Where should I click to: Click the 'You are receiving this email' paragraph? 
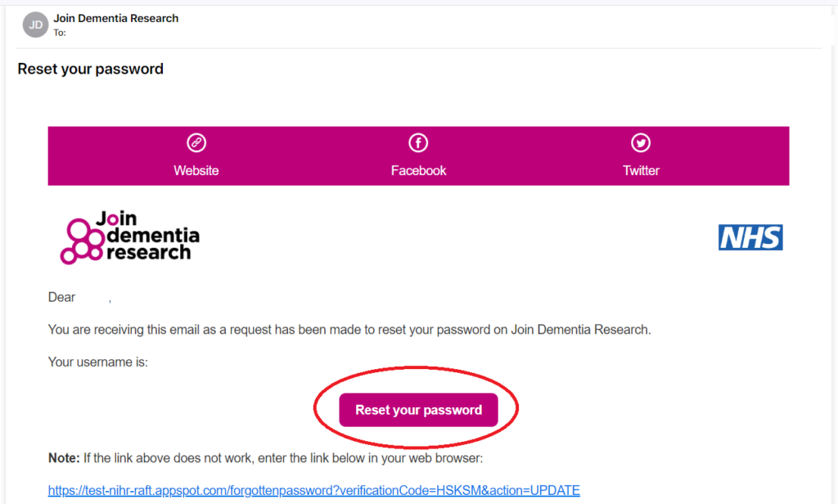[x=349, y=330]
